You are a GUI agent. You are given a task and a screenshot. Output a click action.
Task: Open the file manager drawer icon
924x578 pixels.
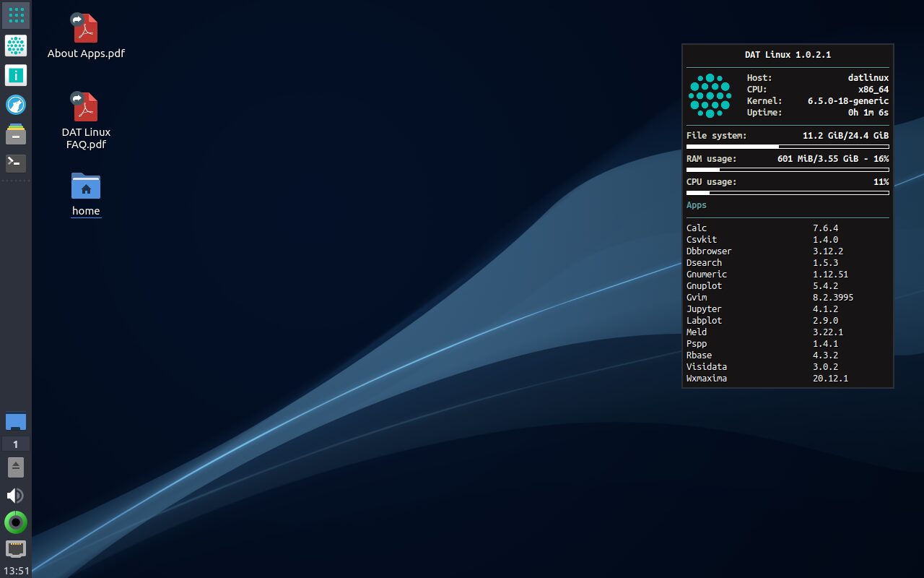pos(15,134)
